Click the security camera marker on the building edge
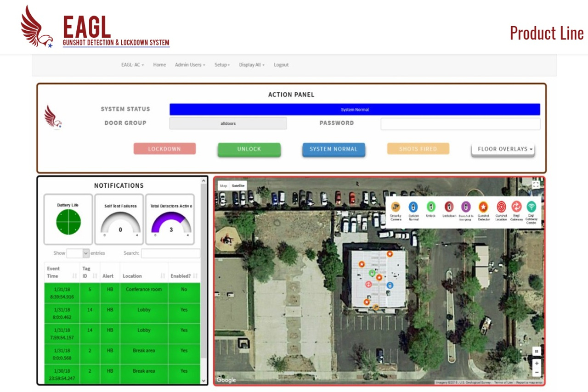This screenshot has height=392, width=588. pyautogui.click(x=376, y=307)
